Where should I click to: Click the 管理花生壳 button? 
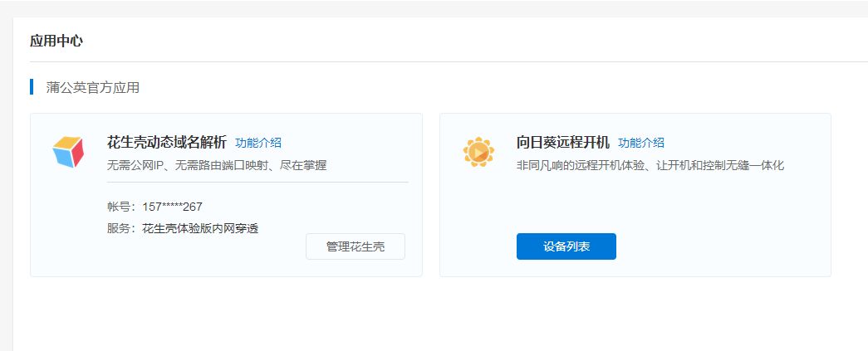(x=356, y=246)
